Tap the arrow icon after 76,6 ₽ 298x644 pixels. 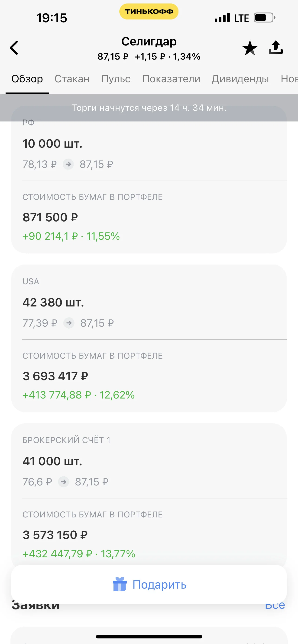[x=64, y=482]
